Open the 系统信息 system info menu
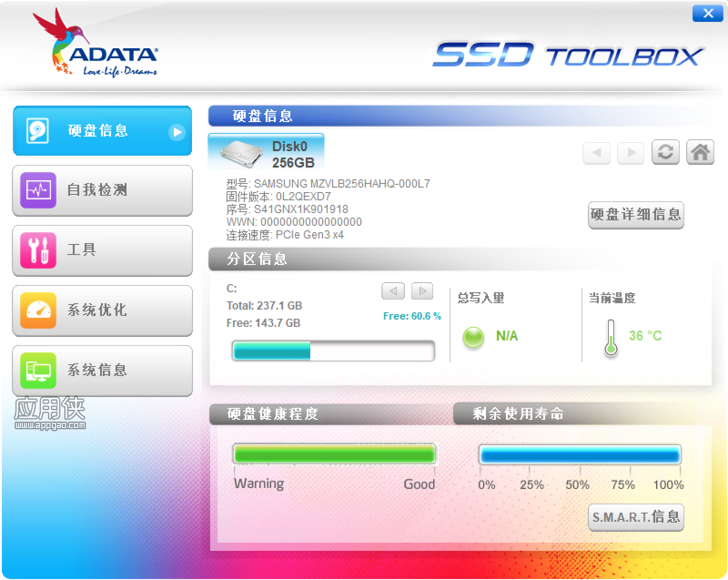The width and height of the screenshot is (728, 580). click(102, 371)
